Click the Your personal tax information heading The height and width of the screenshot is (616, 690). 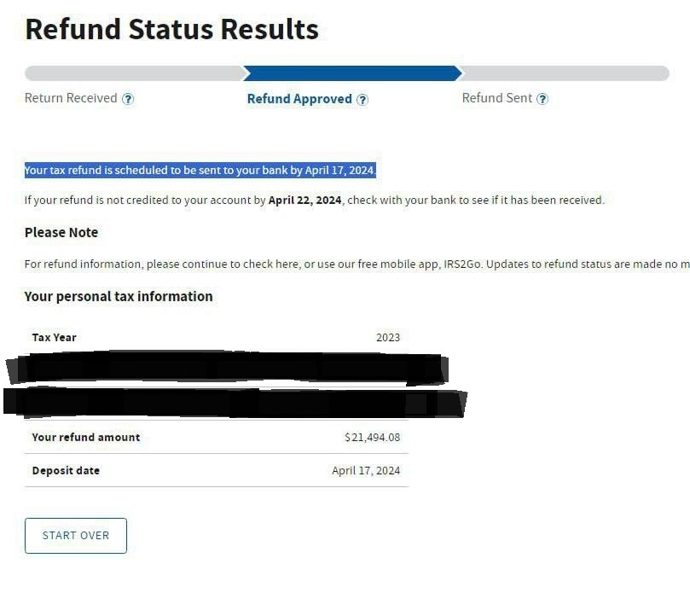pyautogui.click(x=119, y=296)
